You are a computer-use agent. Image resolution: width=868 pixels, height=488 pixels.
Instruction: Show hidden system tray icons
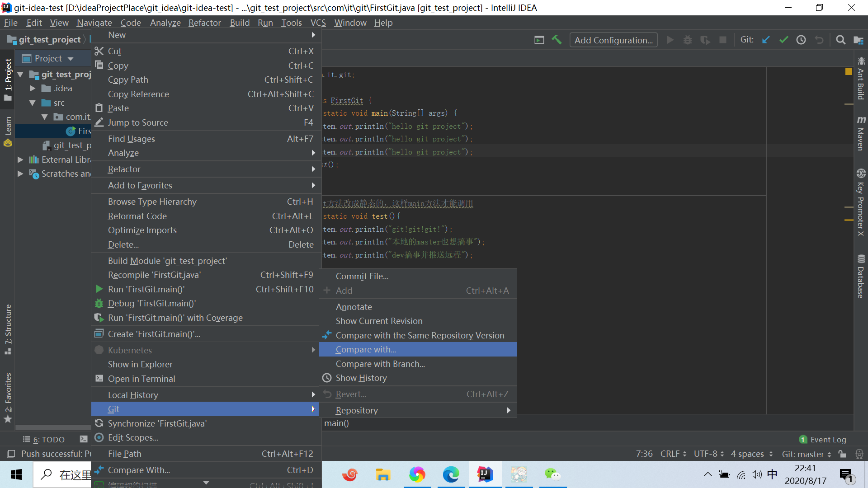[708, 474]
